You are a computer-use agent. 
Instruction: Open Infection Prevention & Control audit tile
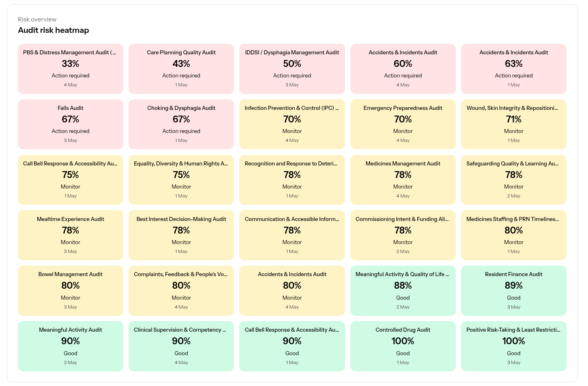[x=292, y=124]
